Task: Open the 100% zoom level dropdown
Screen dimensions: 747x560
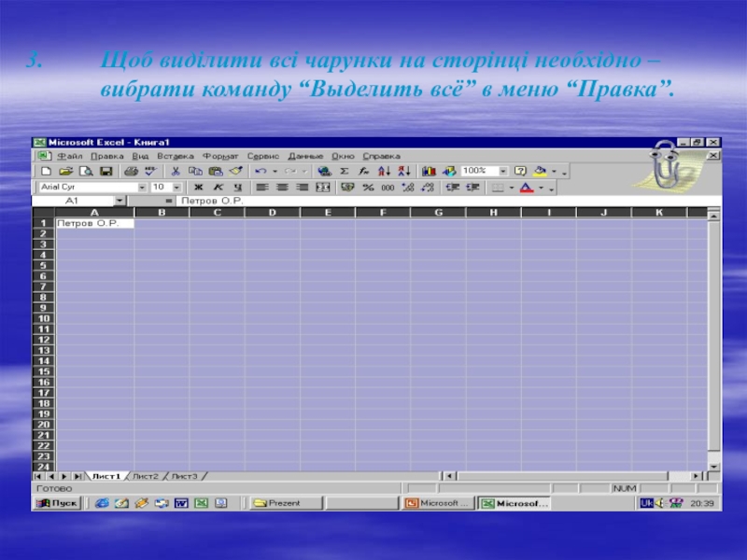Action: tap(502, 172)
